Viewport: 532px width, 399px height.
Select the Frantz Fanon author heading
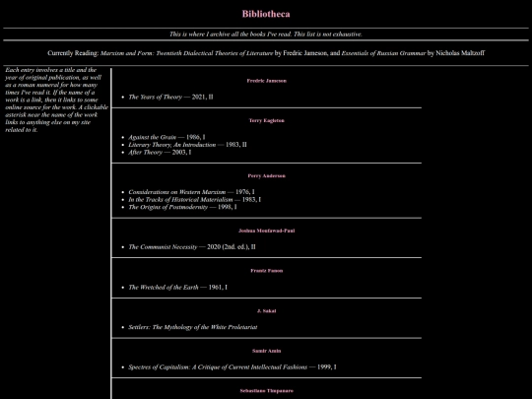pyautogui.click(x=267, y=271)
